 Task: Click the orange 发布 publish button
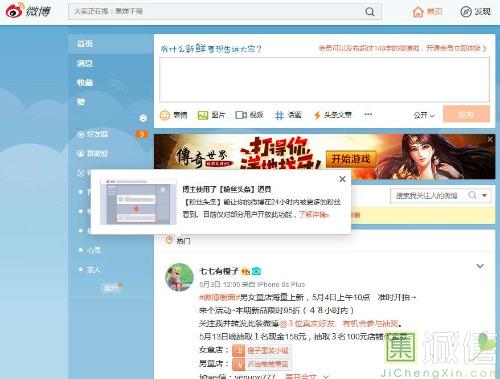click(x=466, y=114)
